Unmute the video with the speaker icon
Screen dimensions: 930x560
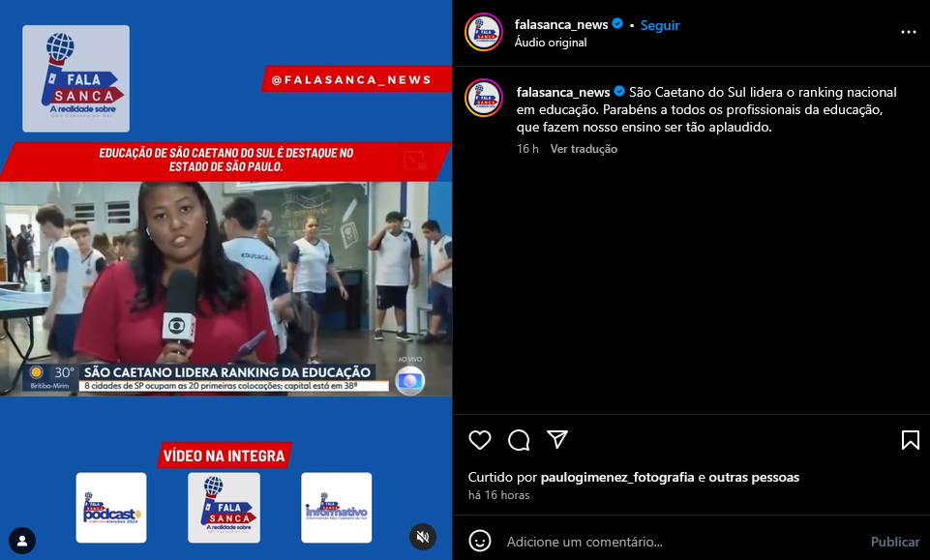[x=423, y=537]
